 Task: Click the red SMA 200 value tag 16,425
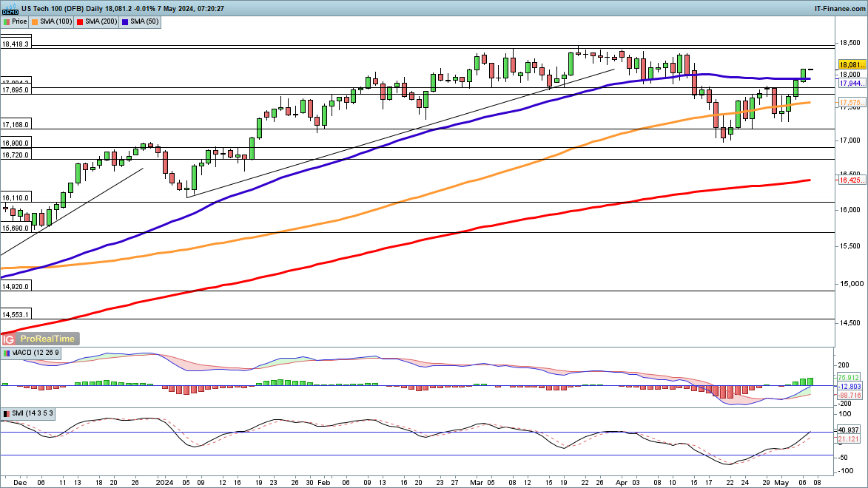(852, 180)
